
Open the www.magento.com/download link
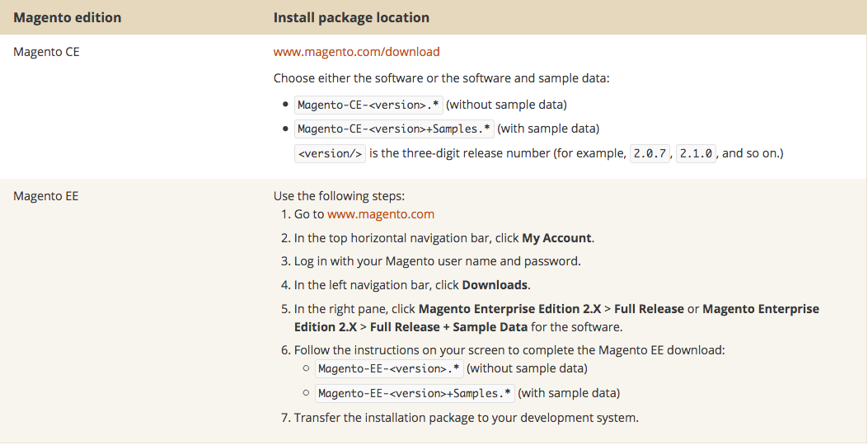point(356,52)
